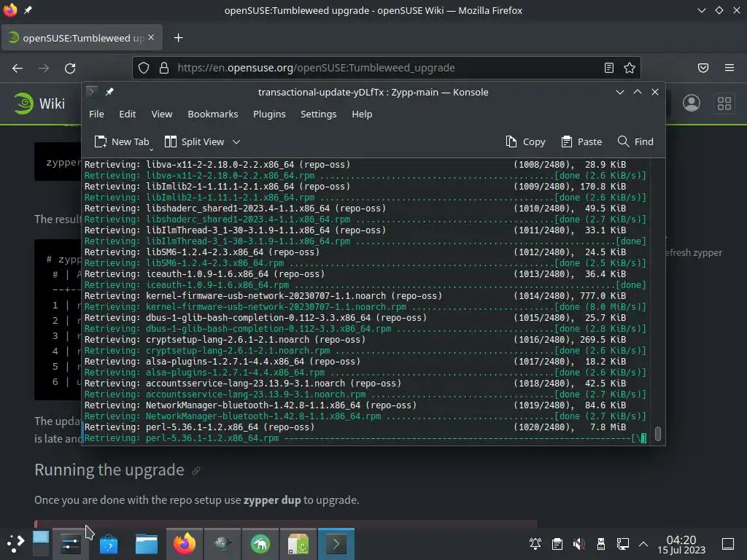The height and width of the screenshot is (560, 747).
Task: Open the Bookmarks menu in Konsole
Action: [212, 114]
